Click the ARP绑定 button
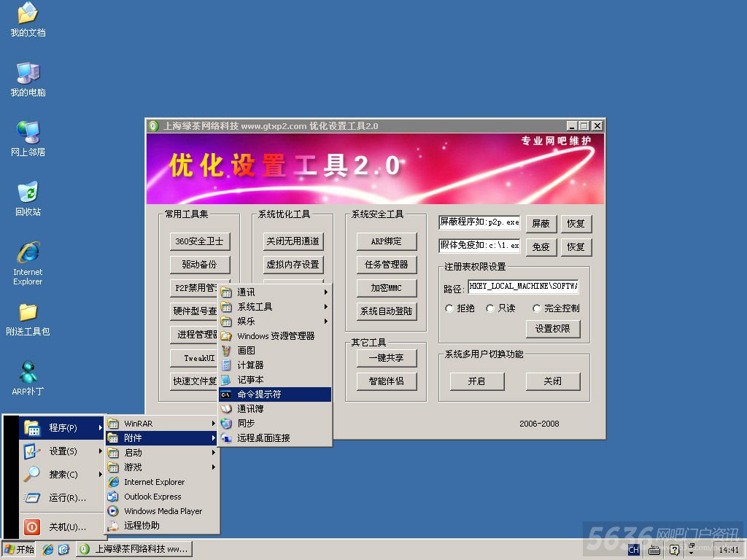This screenshot has height=560, width=747. 387,241
